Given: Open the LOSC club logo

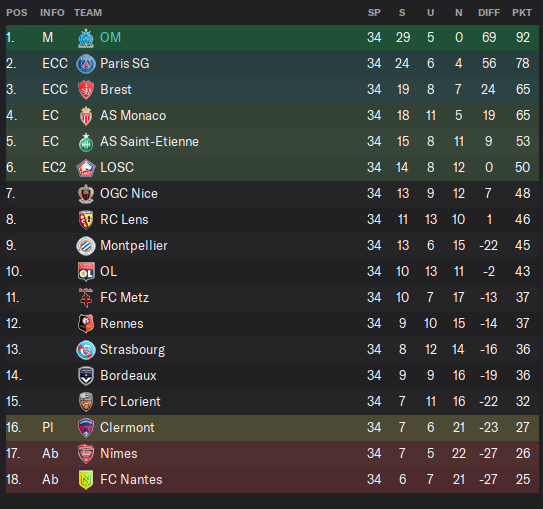Looking at the screenshot, I should [x=86, y=168].
